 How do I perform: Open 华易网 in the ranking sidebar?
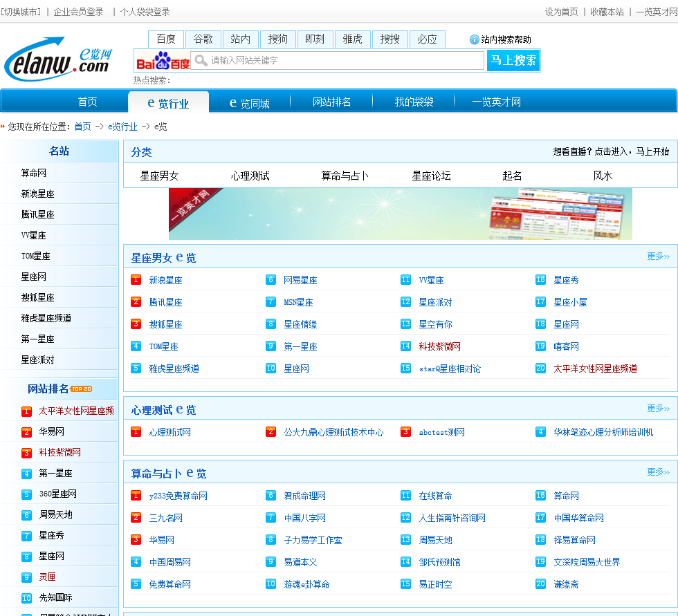51,431
